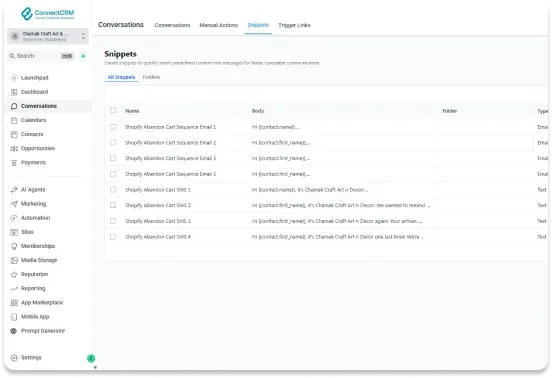Screen dimensions: 552x378
Task: Open the Reputation star icon
Action: (x=14, y=275)
